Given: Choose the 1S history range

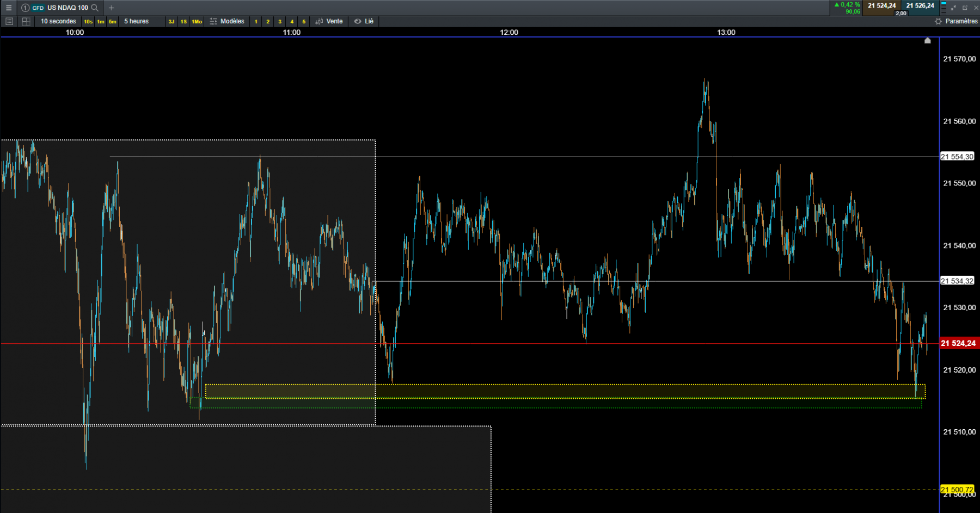Looking at the screenshot, I should tap(183, 22).
